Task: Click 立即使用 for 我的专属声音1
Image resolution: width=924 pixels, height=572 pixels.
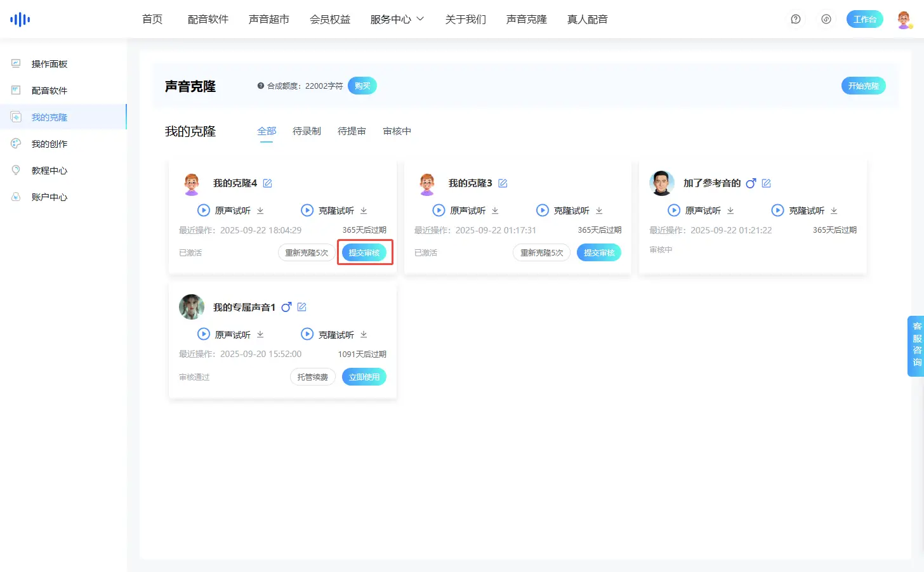Action: 364,377
